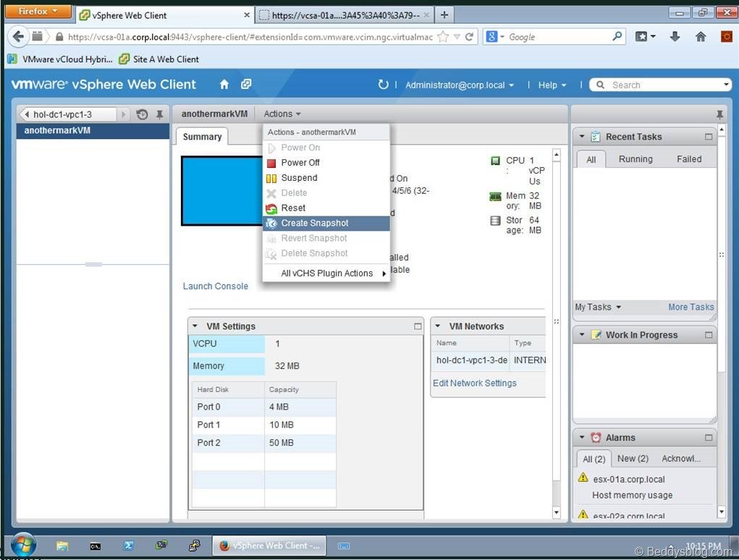
Task: Maximize the VM Settings panel
Action: coord(418,326)
